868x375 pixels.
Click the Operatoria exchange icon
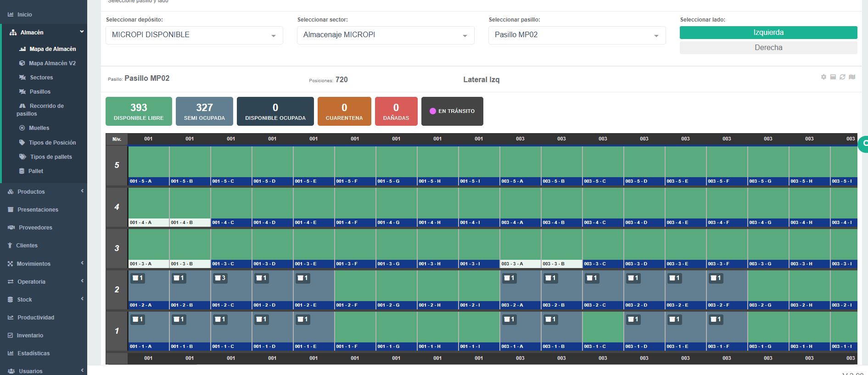point(11,282)
